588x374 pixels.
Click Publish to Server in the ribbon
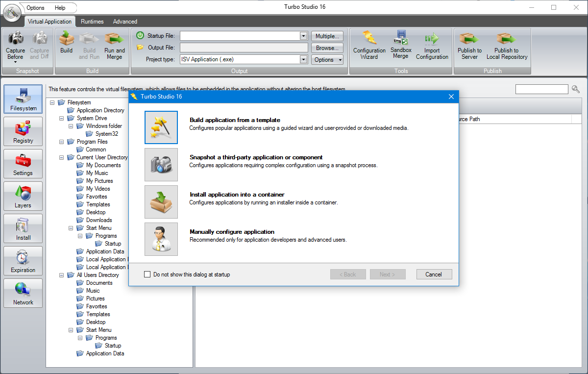[x=469, y=46]
